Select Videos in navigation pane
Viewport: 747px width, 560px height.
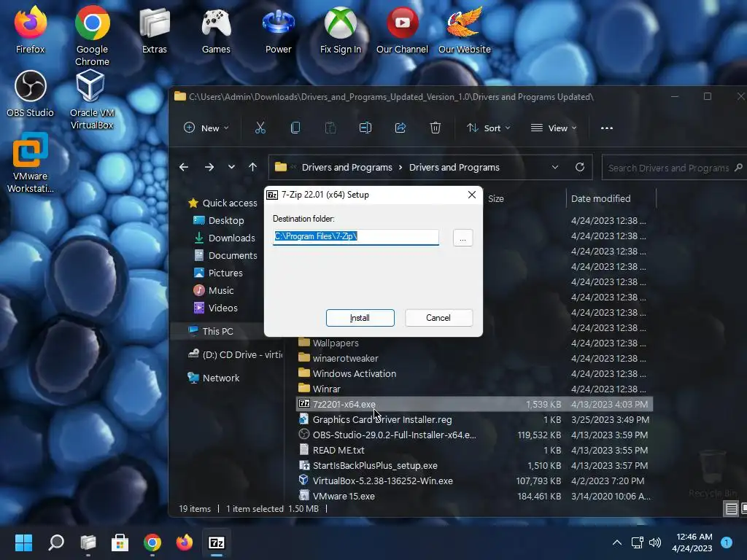click(x=216, y=308)
